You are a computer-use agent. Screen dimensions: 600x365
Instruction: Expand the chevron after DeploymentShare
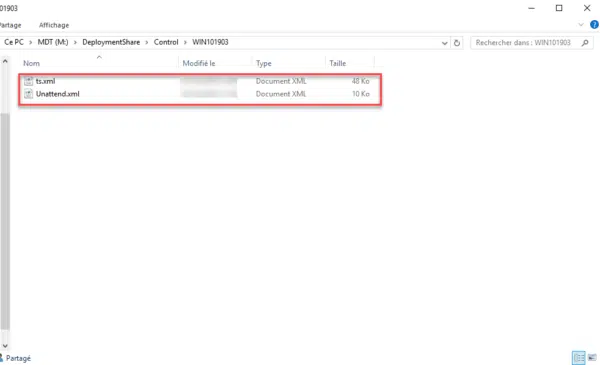pyautogui.click(x=147, y=42)
